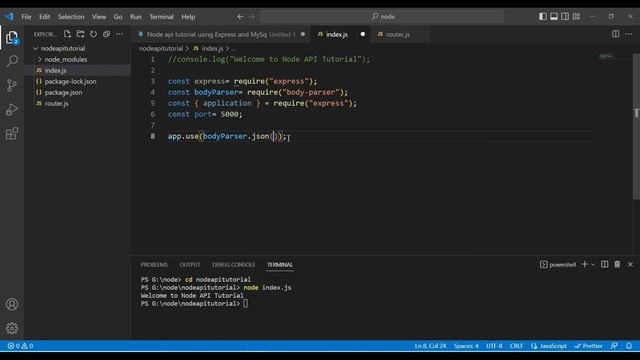Open package-lock.json in the file tree
Screen dimensions: 640x360
78,81
